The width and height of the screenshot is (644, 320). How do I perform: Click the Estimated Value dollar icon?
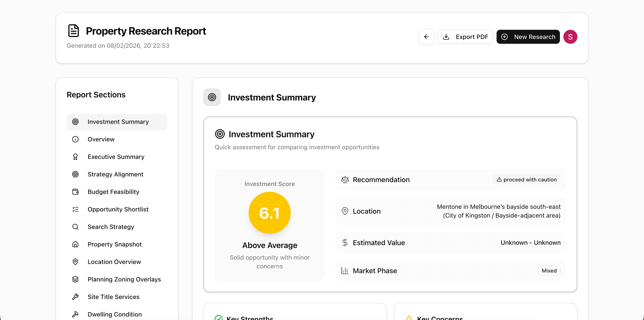(345, 243)
